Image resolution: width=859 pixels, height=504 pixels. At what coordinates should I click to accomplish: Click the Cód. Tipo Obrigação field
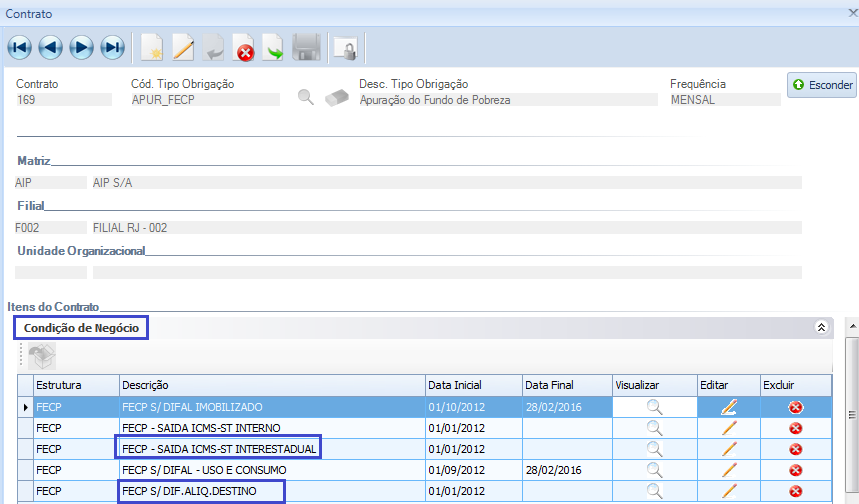point(205,100)
